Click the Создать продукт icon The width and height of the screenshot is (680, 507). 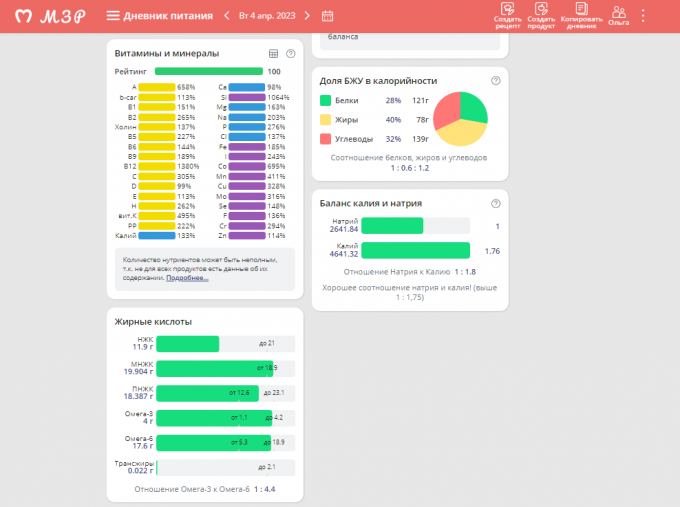(541, 15)
